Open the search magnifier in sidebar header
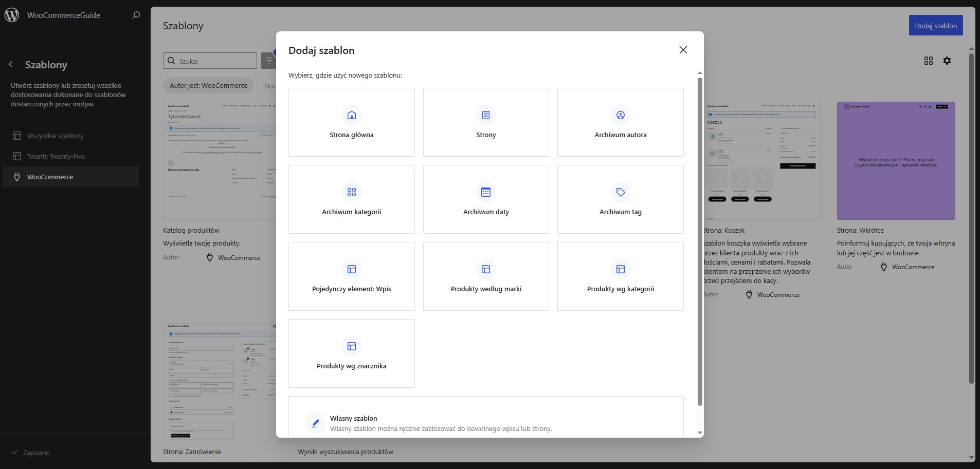Screen dimensions: 980x469 [x=136, y=15]
